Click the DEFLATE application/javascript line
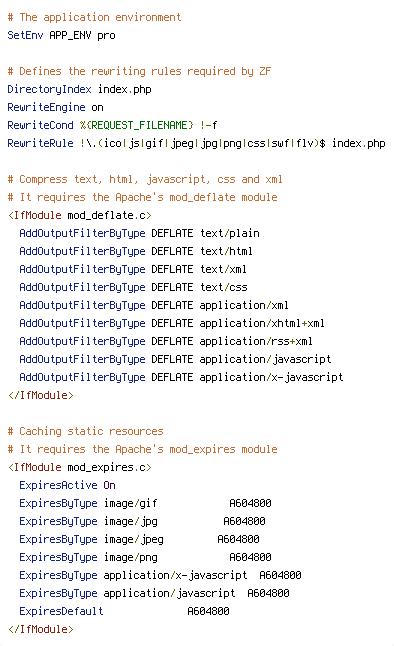 175,359
